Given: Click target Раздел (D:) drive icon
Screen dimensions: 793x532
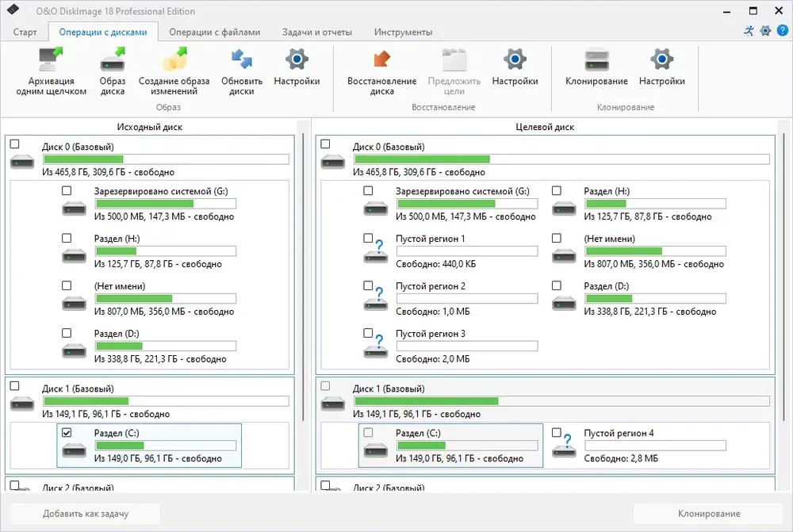Looking at the screenshot, I should point(564,303).
